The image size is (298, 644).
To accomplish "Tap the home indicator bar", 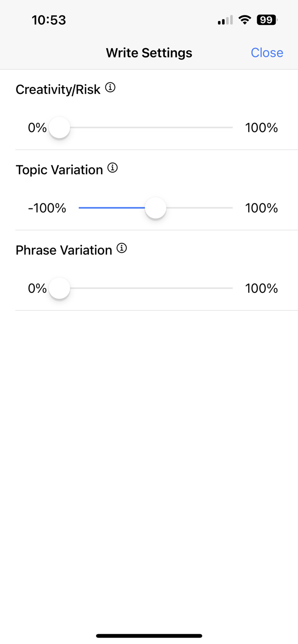I will pyautogui.click(x=149, y=636).
